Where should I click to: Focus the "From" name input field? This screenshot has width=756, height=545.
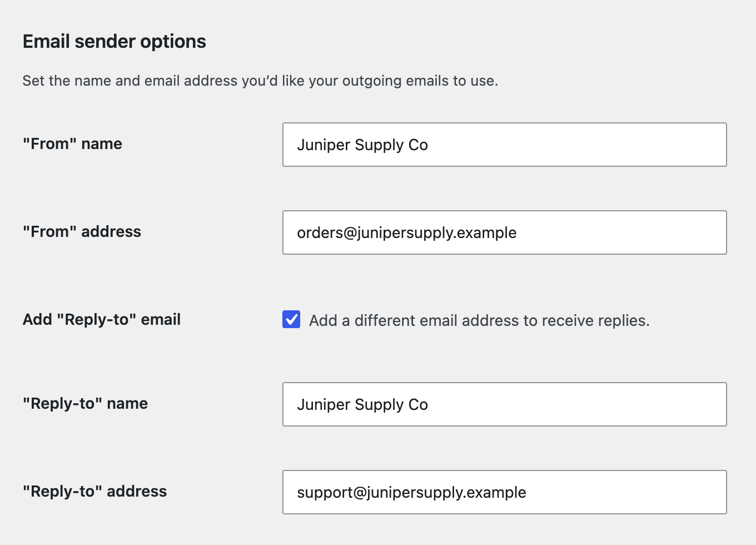pyautogui.click(x=505, y=145)
